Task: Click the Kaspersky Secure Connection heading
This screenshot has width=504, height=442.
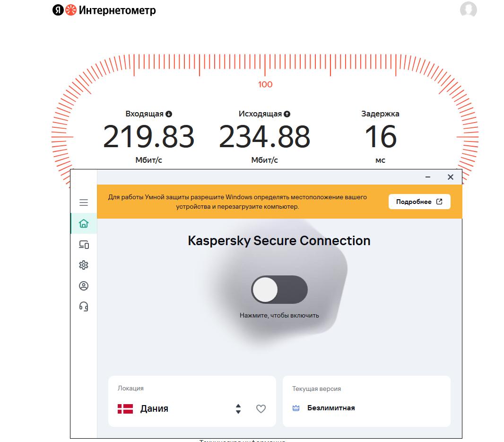Action: click(279, 240)
